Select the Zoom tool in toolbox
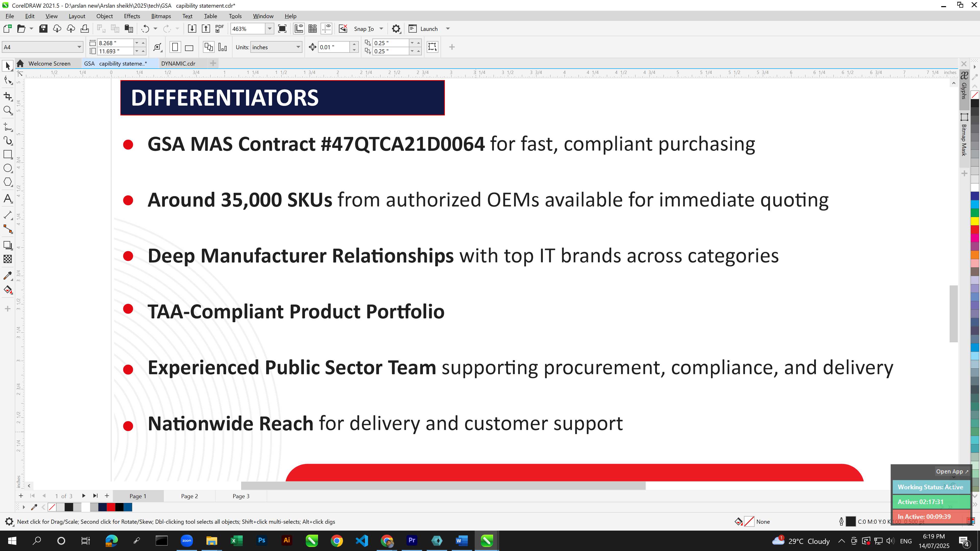This screenshot has width=980, height=551. [x=8, y=111]
